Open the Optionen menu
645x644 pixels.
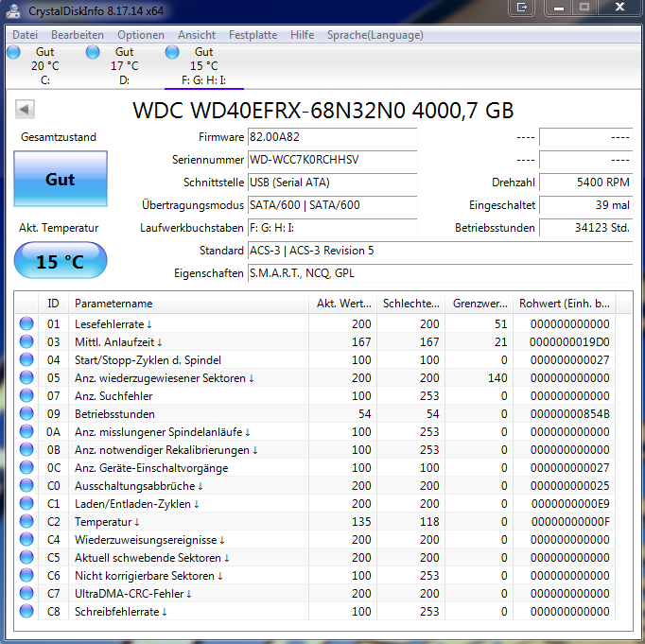coord(141,35)
